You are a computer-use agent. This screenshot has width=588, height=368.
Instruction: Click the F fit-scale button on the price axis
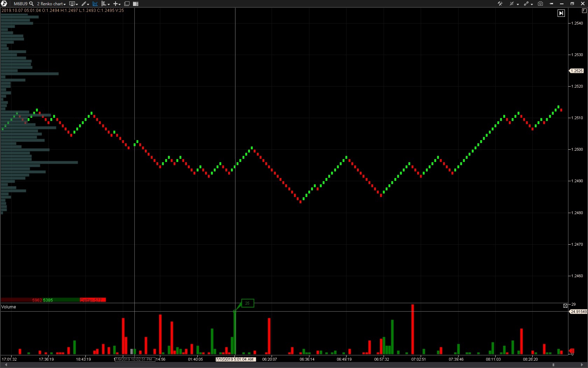pyautogui.click(x=584, y=11)
